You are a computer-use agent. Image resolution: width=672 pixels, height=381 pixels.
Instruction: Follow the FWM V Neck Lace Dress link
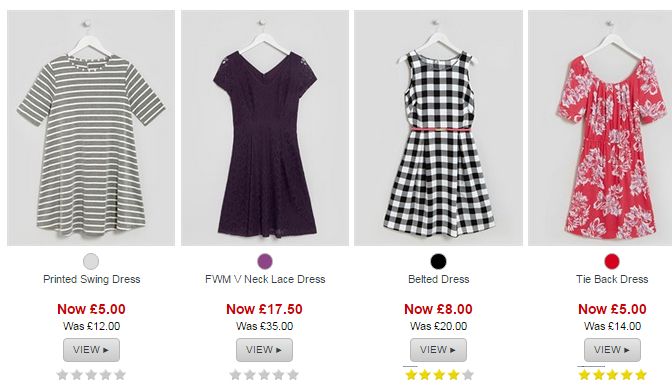(x=265, y=279)
